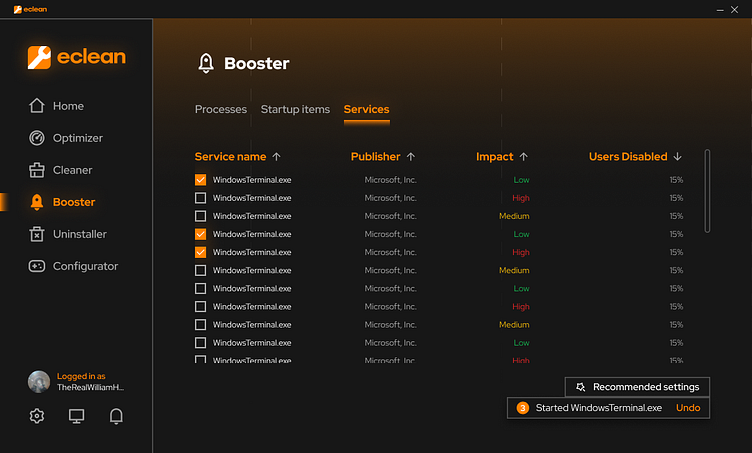Image resolution: width=752 pixels, height=453 pixels.
Task: Click the monitor icon in sidebar footer
Action: [76, 416]
